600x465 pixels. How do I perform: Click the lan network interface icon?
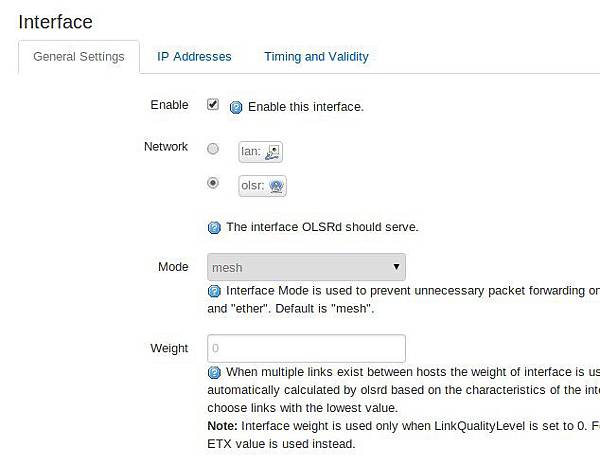click(x=272, y=152)
